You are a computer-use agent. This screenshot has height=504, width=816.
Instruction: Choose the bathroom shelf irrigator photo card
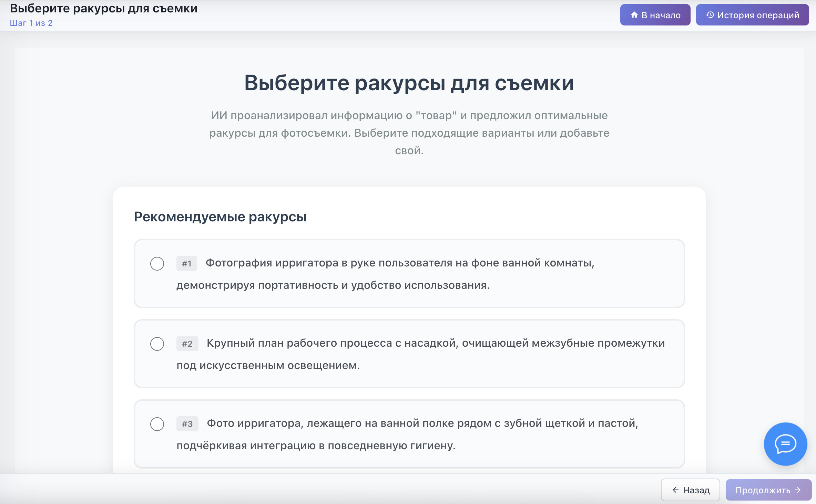point(409,434)
